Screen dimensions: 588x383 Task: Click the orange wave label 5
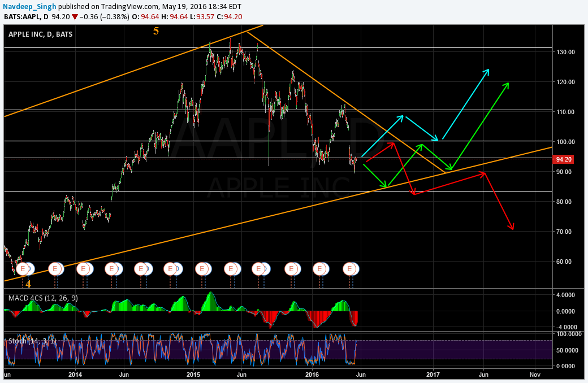[x=156, y=31]
